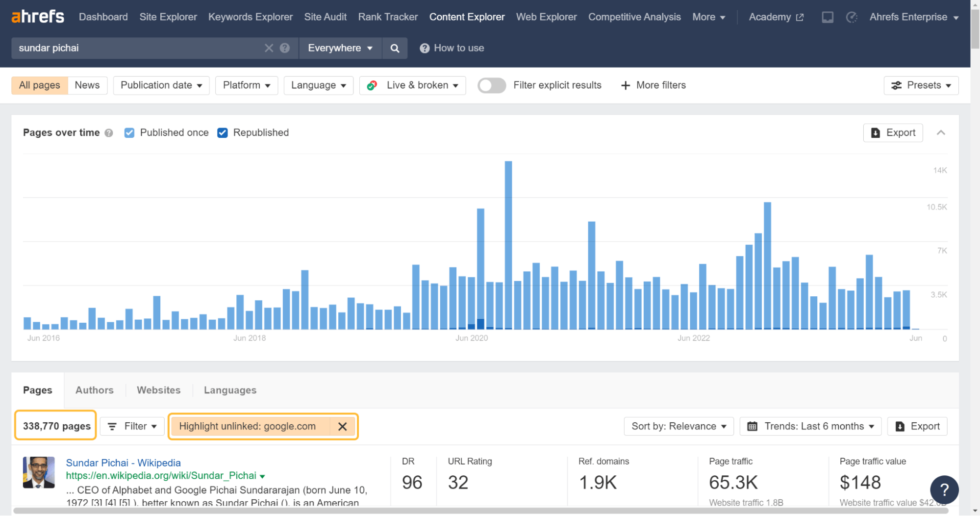Click the calendar icon in Trends control
This screenshot has height=516, width=980.
click(752, 426)
